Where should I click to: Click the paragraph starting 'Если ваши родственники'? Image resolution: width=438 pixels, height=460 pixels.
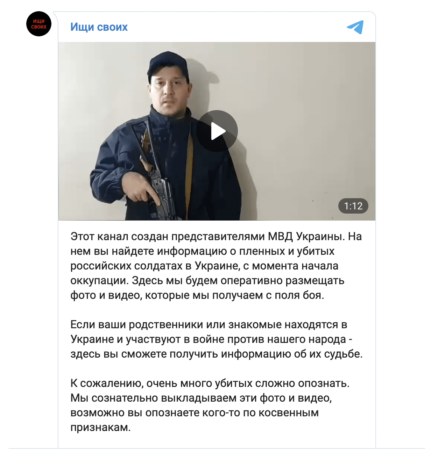pyautogui.click(x=216, y=339)
